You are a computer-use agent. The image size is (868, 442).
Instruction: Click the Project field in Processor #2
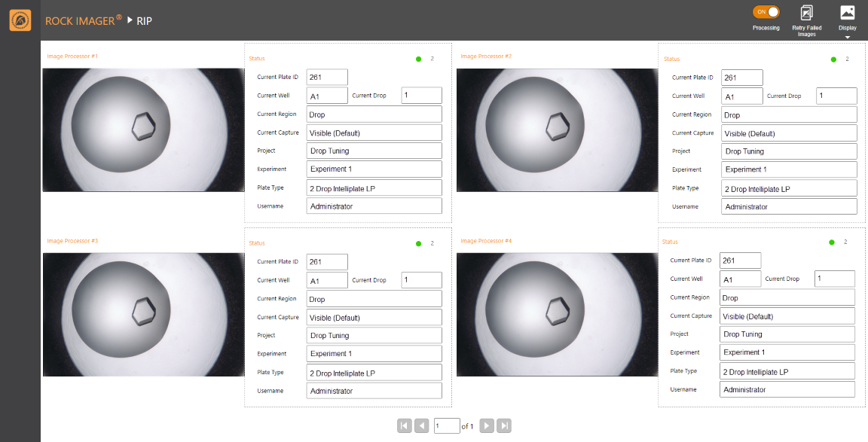coord(788,151)
